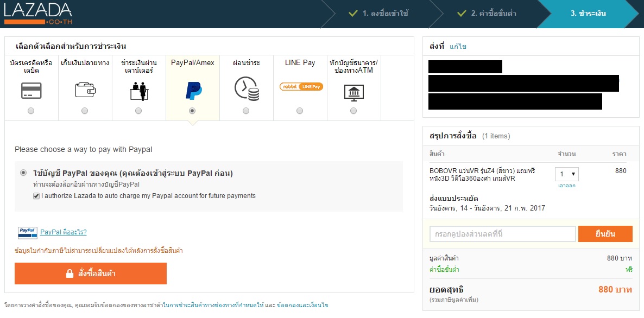Click the ฟรี shipping fee value
Viewport: 644px width, 318px height.
click(628, 270)
